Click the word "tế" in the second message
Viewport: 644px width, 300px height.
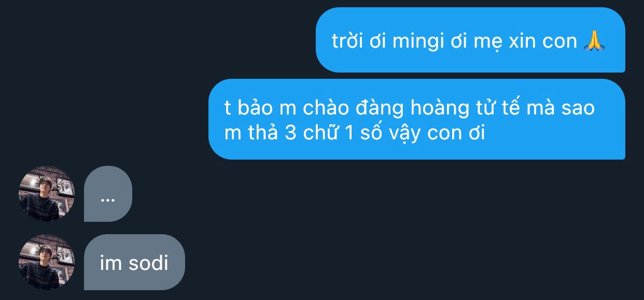tap(510, 108)
